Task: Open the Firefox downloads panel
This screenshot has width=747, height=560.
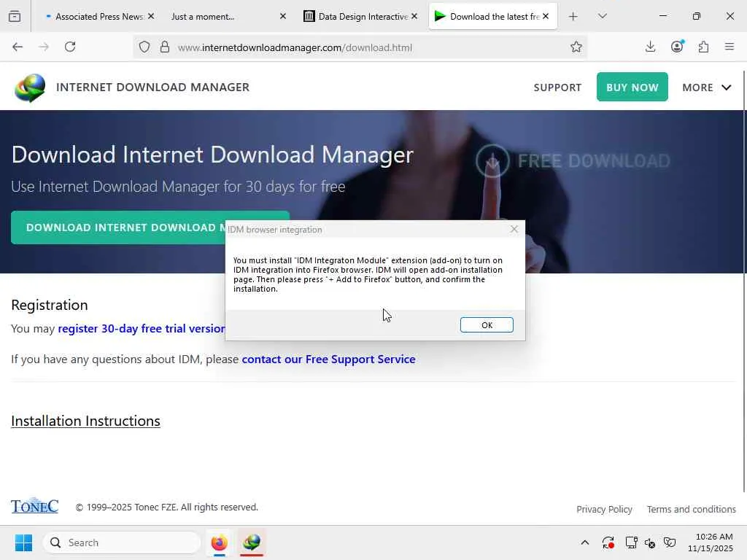Action: pyautogui.click(x=650, y=47)
